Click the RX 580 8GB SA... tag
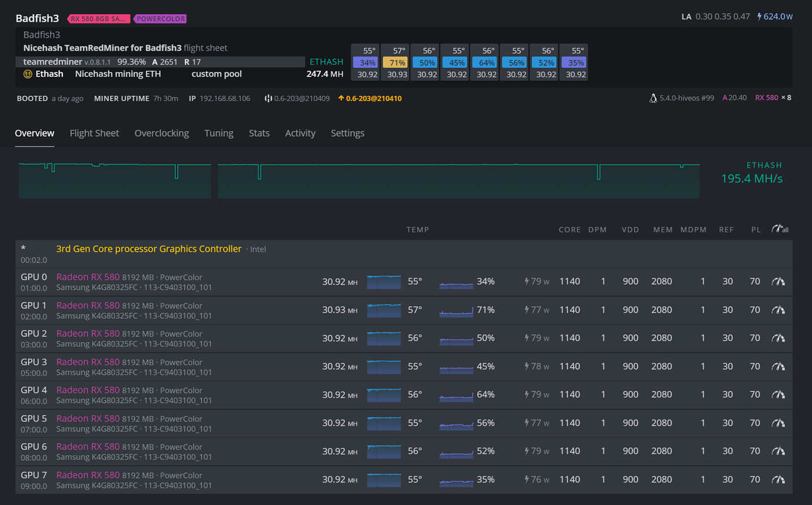Image resolution: width=812 pixels, height=505 pixels. click(x=99, y=19)
